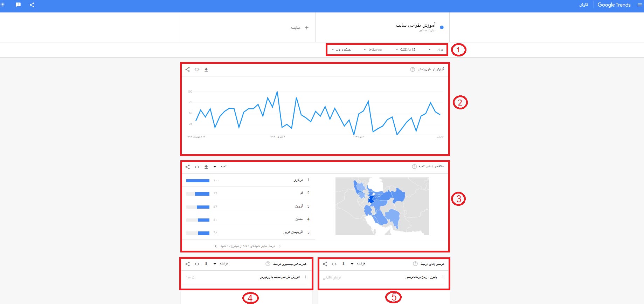The height and width of the screenshot is (304, 644).
Task: Open related query آموزش طراحی سایت با وردپرس
Action: pos(280,277)
